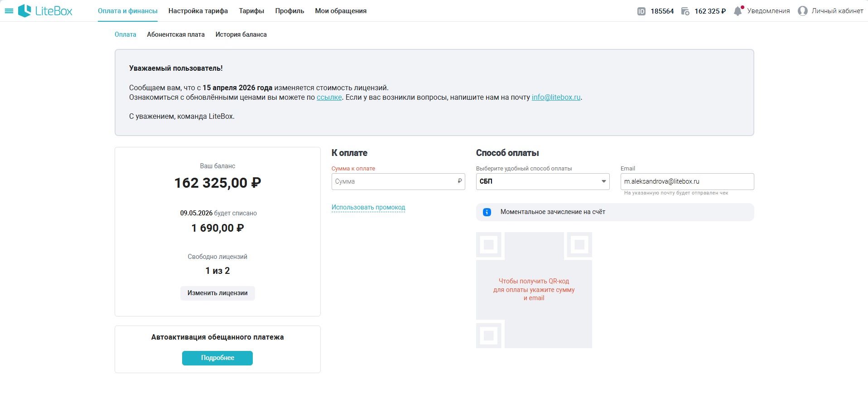Click Моментальное зачисление на счёт notice
Screen dimensions: 868x394
615,212
